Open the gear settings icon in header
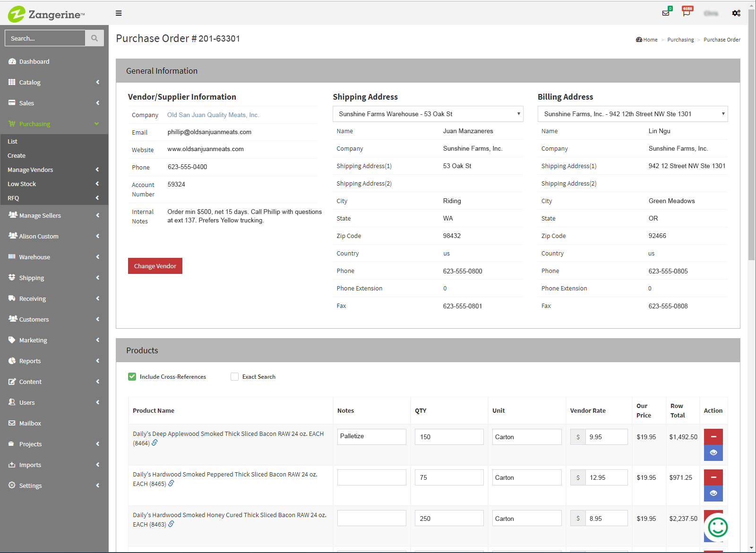The height and width of the screenshot is (553, 756). coord(736,13)
